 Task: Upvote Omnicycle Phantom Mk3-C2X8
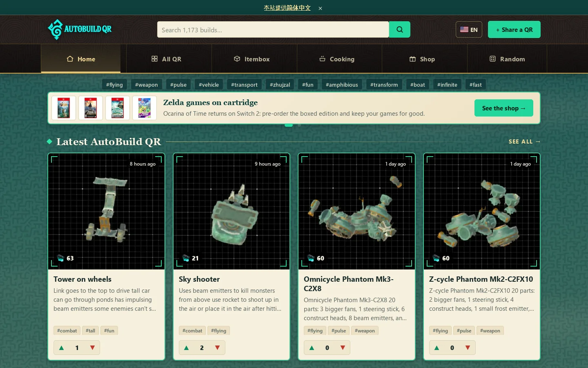tap(312, 348)
